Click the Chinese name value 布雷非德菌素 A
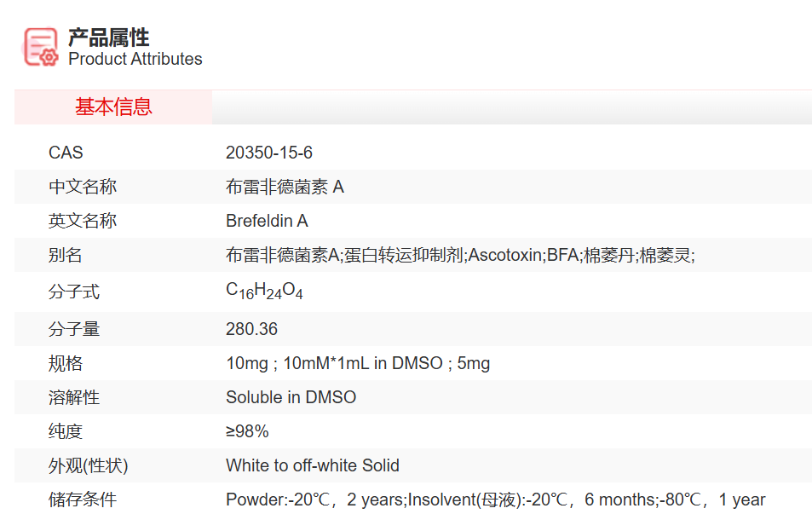Screen dimensions: 812x514 [x=285, y=187]
